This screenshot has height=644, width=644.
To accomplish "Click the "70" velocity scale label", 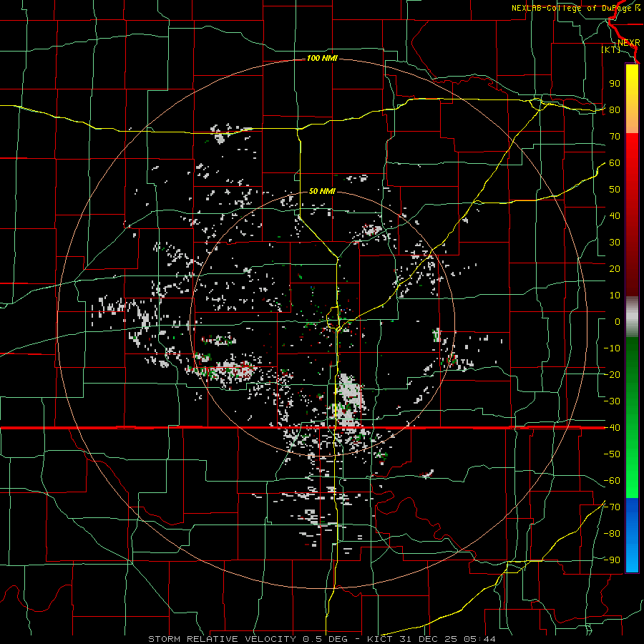I will click(615, 137).
